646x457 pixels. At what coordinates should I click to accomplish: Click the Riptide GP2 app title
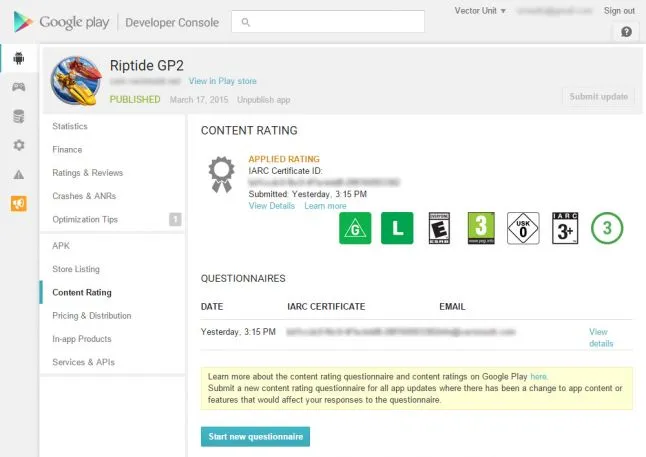pyautogui.click(x=147, y=66)
